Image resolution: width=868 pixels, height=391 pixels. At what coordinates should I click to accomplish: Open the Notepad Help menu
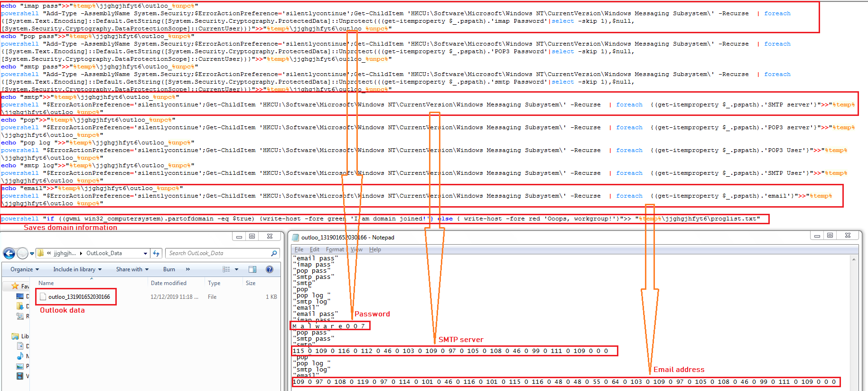[x=375, y=249]
